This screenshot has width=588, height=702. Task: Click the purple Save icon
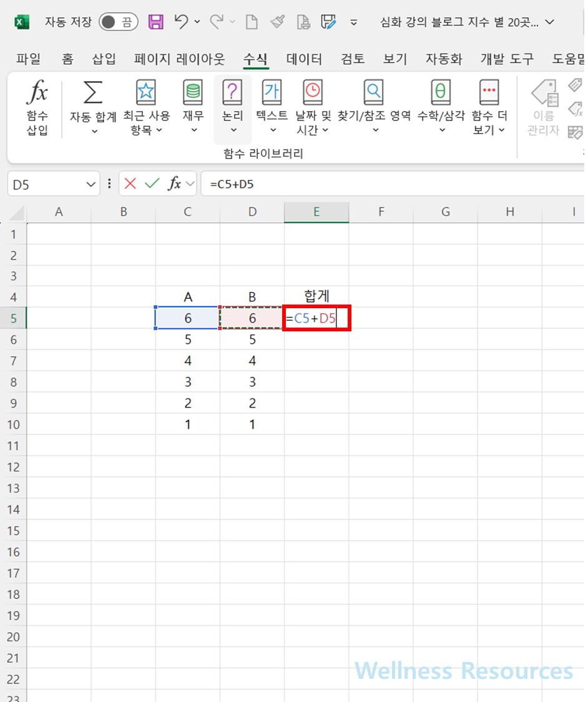coord(156,21)
